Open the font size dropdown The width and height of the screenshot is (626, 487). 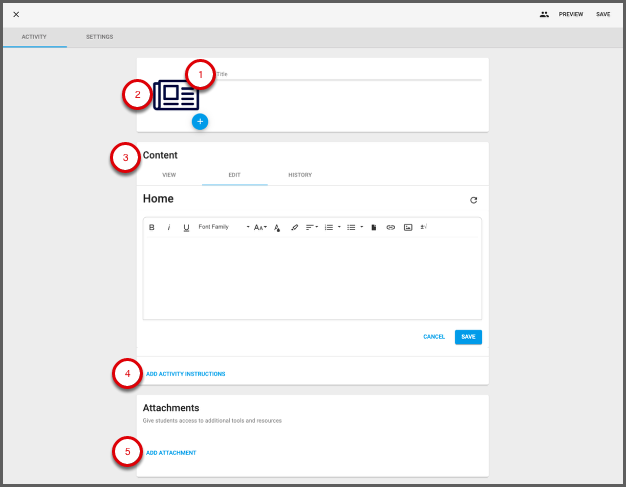tap(260, 227)
